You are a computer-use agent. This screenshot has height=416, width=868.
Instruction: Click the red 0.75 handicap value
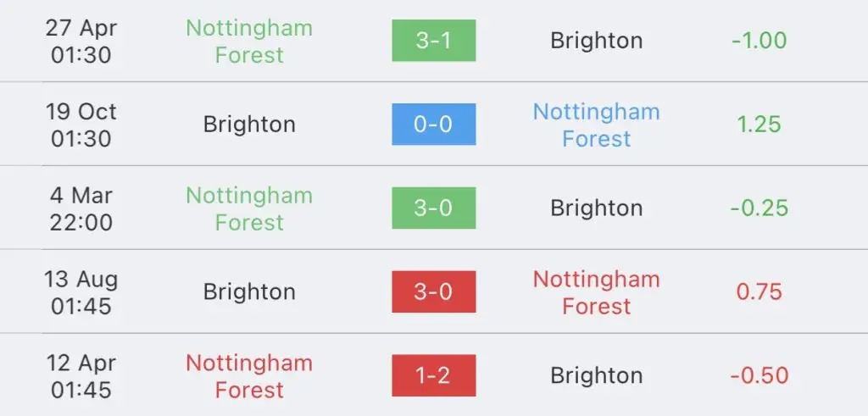point(759,292)
